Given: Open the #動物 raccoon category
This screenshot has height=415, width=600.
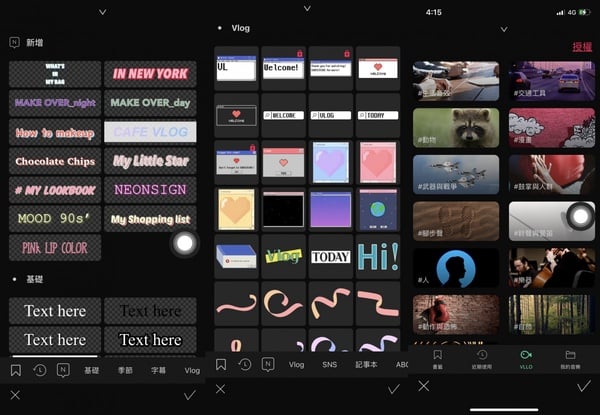Looking at the screenshot, I should tap(455, 127).
